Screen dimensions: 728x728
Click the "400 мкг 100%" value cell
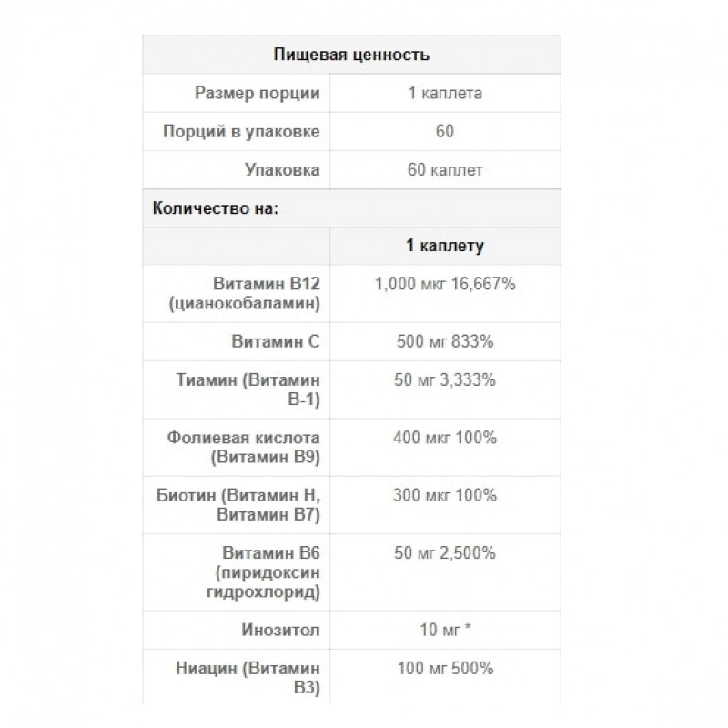click(444, 438)
